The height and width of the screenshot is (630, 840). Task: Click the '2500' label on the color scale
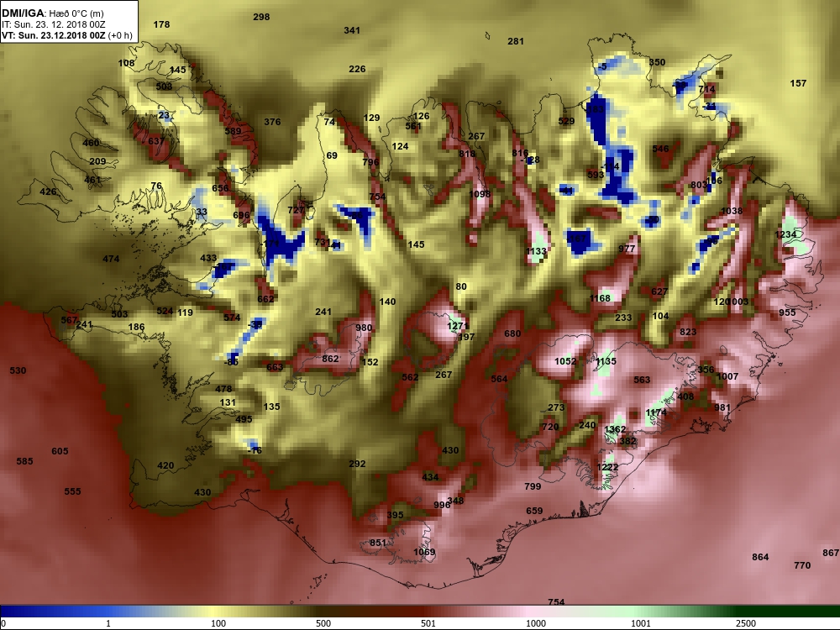(746, 623)
